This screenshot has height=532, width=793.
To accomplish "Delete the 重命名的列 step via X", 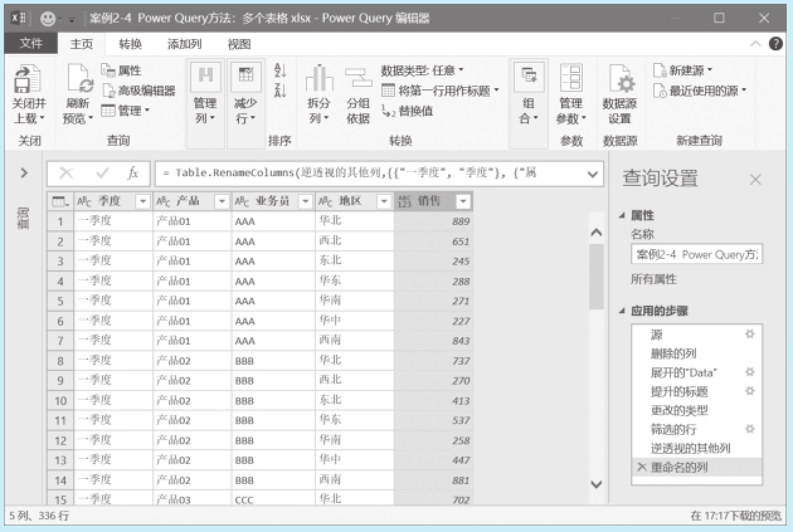I will (641, 467).
